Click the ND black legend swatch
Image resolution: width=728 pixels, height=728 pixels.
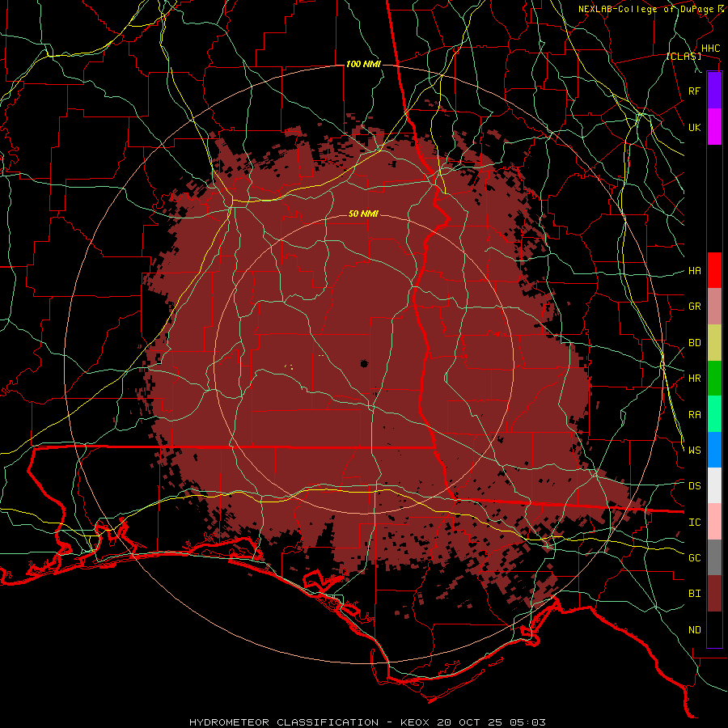coord(714,629)
